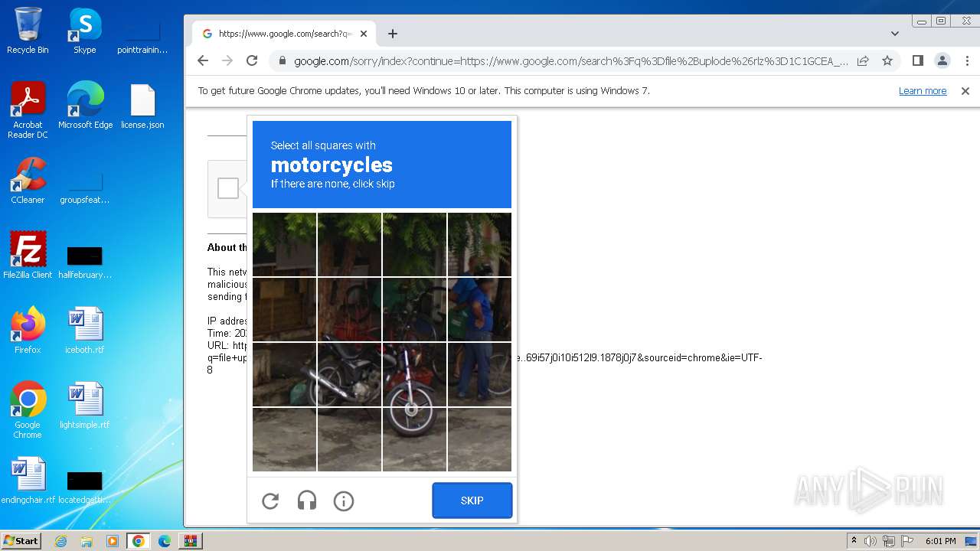Open the Chrome profile avatar
Viewport: 980px width, 551px height.
(942, 60)
